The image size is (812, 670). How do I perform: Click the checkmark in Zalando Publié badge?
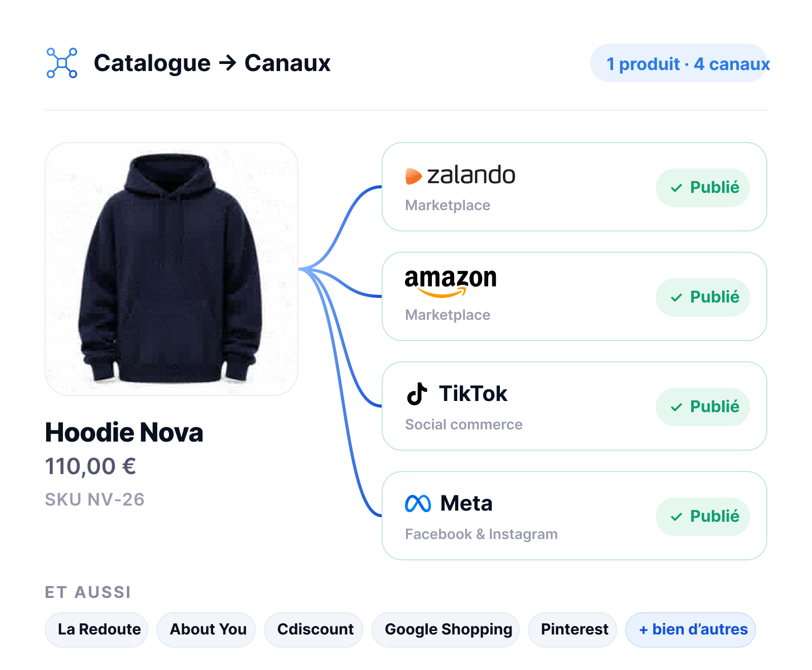pyautogui.click(x=676, y=188)
